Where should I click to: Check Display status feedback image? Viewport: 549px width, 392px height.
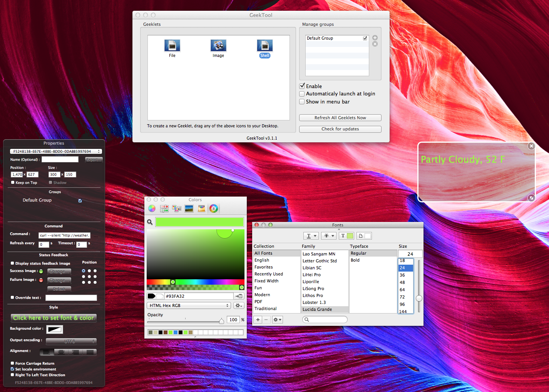pos(12,264)
